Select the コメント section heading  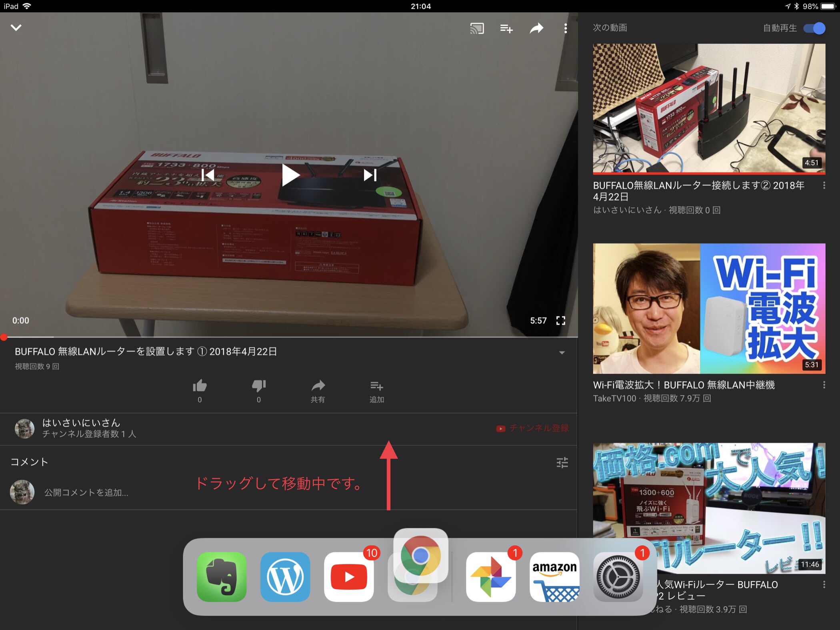[x=29, y=462]
